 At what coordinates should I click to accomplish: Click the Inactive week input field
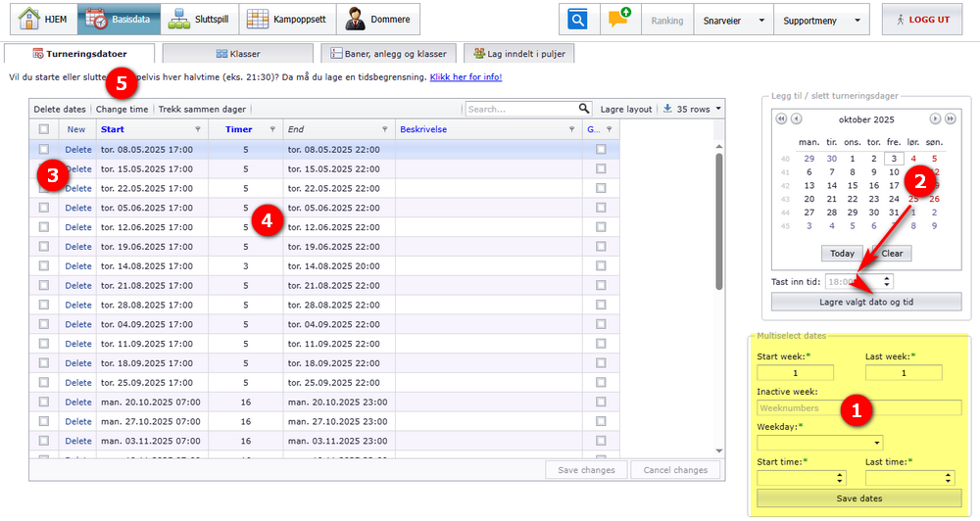[858, 407]
